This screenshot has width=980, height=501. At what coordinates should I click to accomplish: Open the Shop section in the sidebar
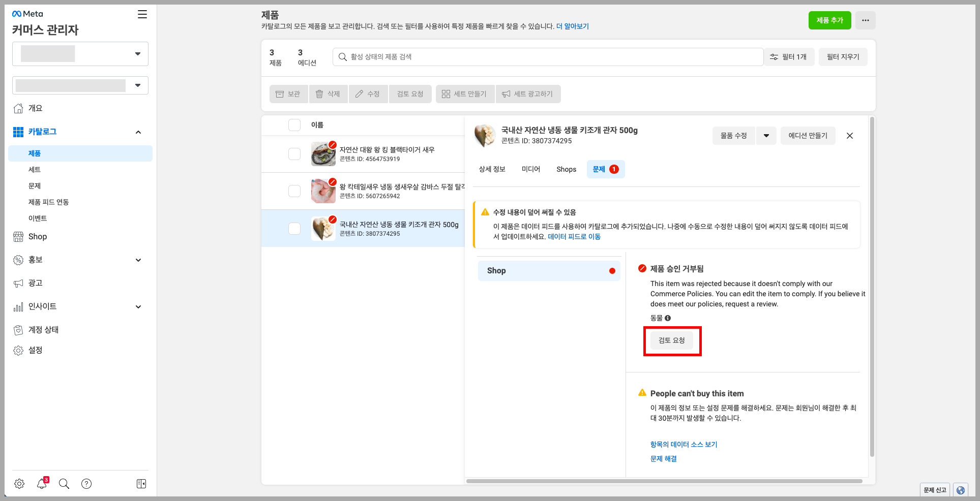coord(37,236)
